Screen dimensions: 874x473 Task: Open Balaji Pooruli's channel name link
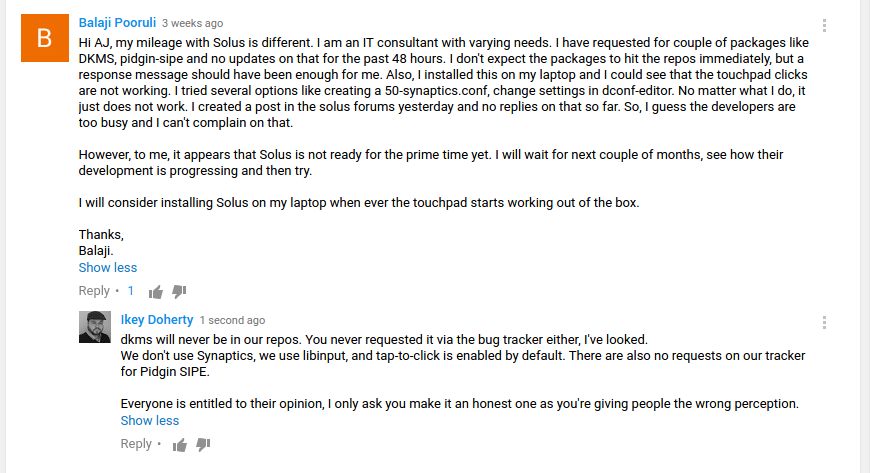pos(117,23)
